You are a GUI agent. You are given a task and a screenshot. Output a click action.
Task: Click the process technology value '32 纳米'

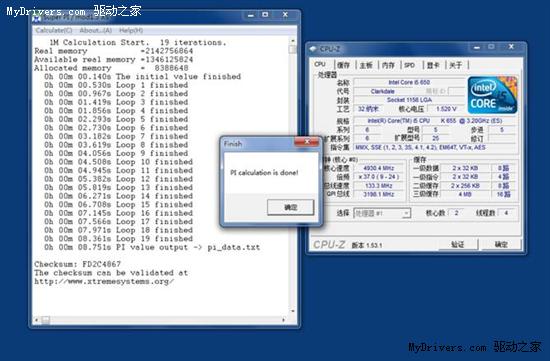pos(368,109)
